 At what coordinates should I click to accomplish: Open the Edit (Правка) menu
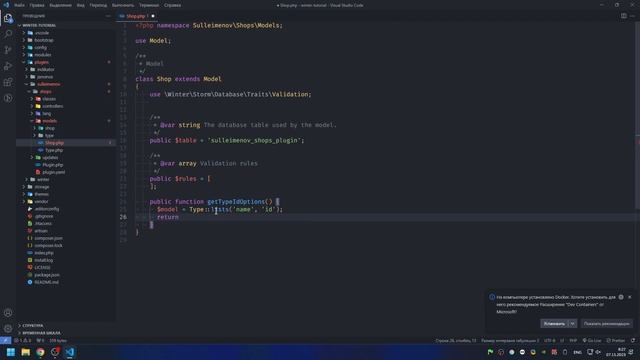click(x=37, y=5)
